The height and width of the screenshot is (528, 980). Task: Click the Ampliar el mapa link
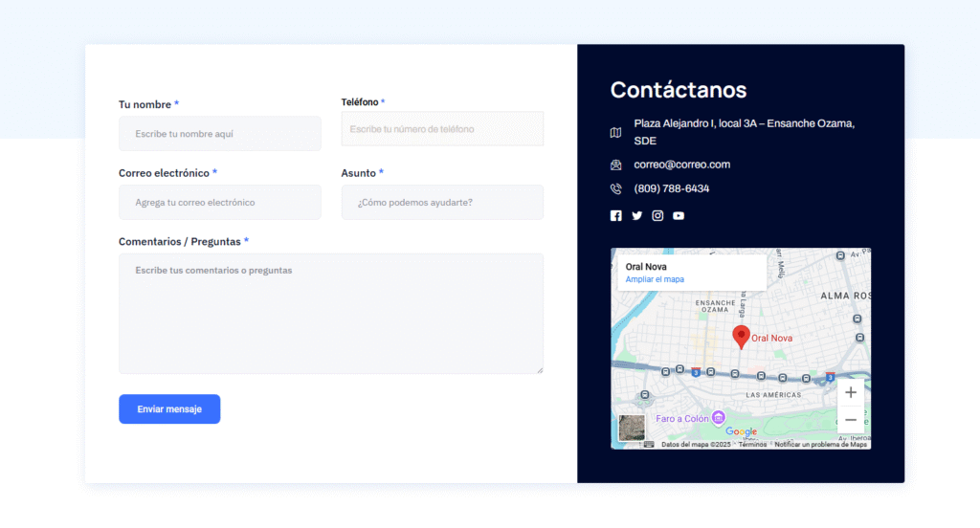(655, 279)
